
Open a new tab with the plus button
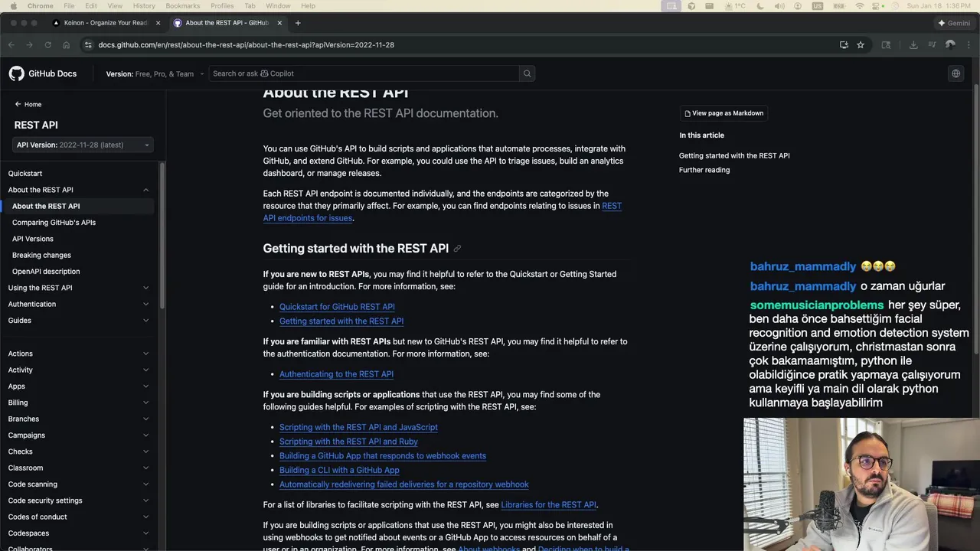tap(298, 23)
